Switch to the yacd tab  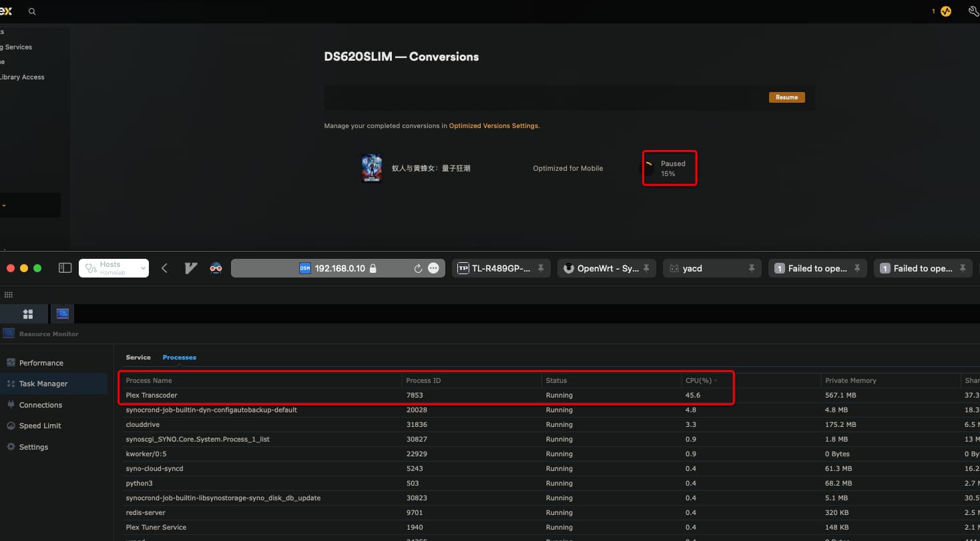click(x=712, y=268)
